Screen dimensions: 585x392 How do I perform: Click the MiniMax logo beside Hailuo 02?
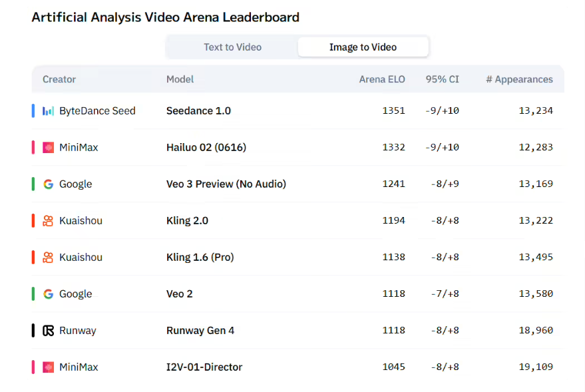48,147
